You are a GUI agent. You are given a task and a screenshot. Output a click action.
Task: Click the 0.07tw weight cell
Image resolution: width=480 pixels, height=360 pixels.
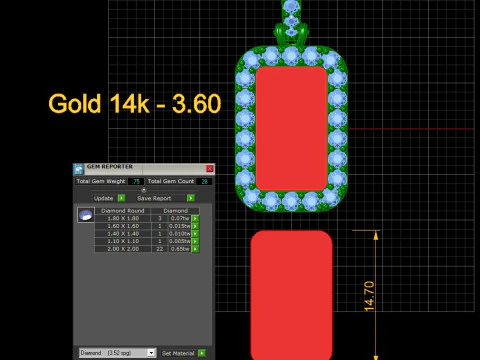coord(180,219)
